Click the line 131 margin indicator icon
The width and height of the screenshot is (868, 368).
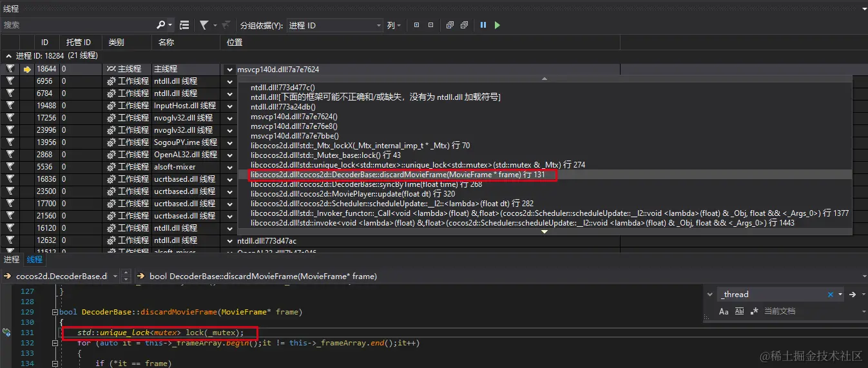(6, 333)
